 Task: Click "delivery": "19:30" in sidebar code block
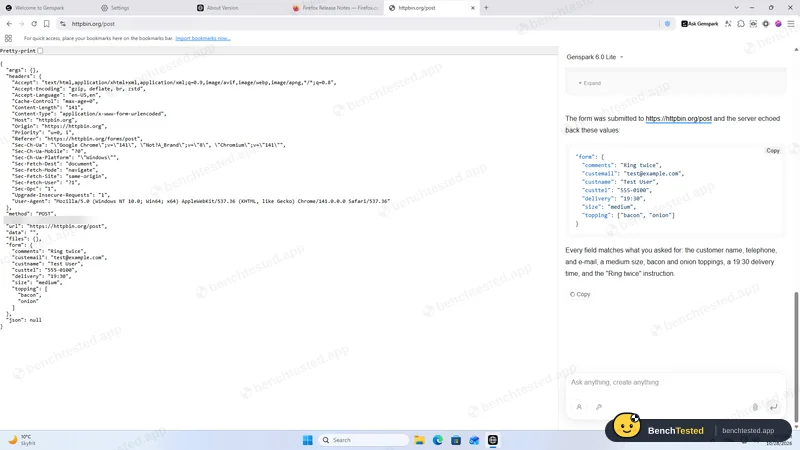pos(614,198)
